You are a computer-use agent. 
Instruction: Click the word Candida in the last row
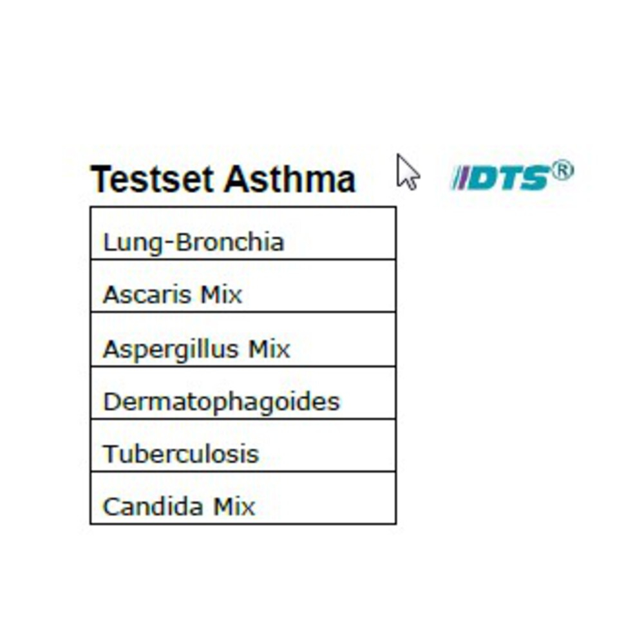point(153,506)
